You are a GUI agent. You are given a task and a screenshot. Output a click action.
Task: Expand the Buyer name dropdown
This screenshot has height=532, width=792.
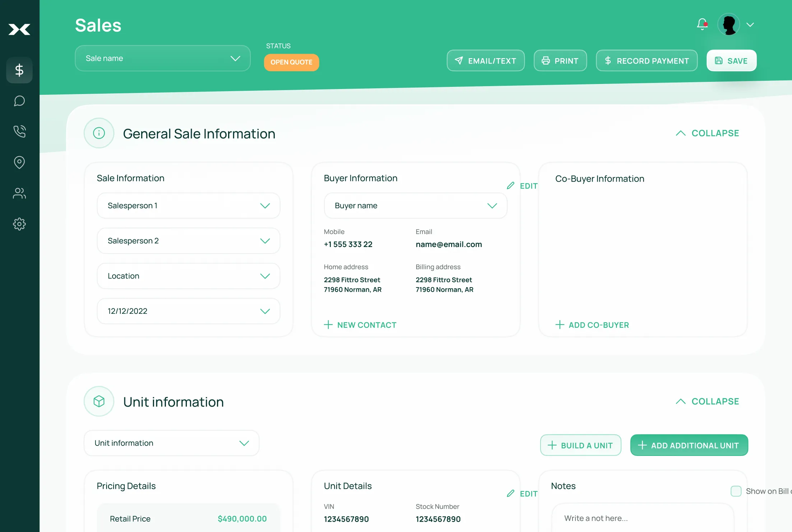[x=415, y=205]
